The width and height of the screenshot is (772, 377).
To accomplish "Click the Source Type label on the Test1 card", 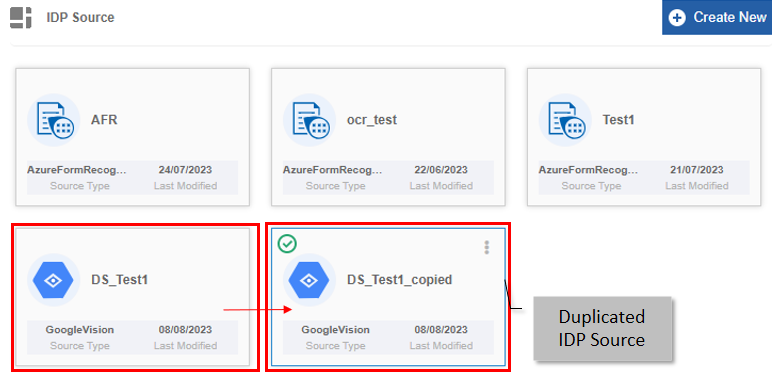I will click(591, 186).
